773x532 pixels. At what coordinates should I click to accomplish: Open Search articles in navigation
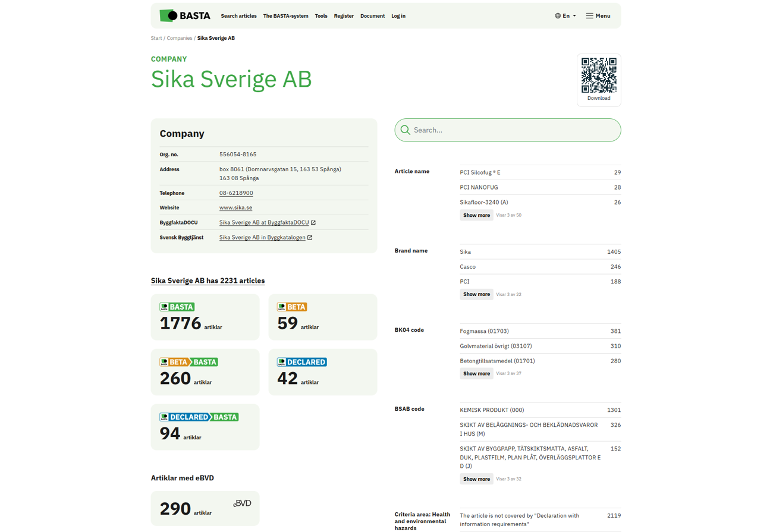point(238,16)
